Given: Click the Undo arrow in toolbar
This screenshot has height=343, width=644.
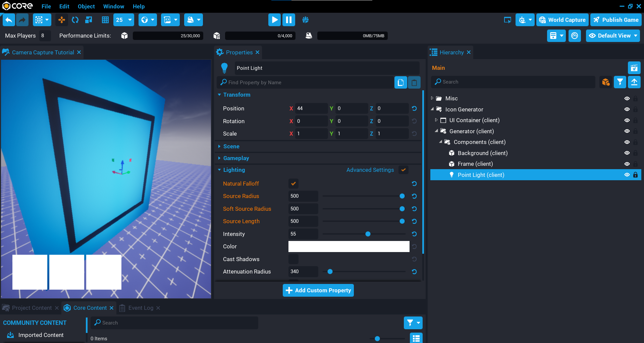Looking at the screenshot, I should coord(9,20).
